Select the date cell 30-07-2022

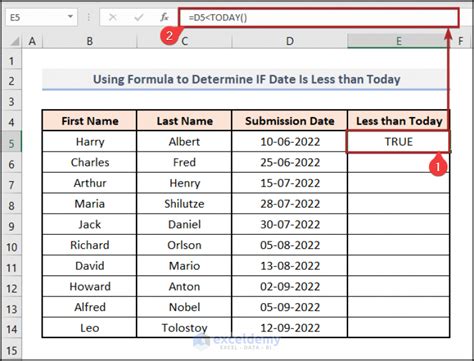point(290,224)
